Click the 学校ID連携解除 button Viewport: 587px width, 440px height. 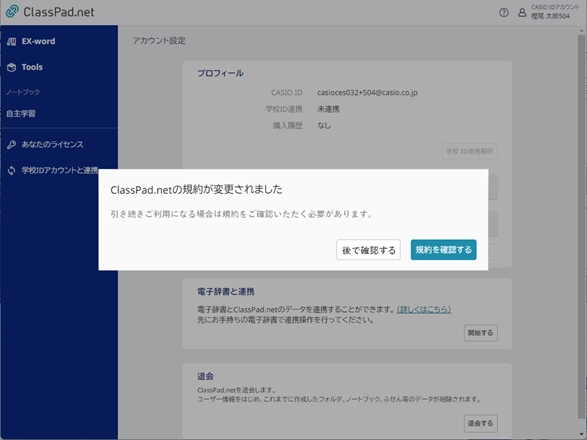(x=469, y=151)
